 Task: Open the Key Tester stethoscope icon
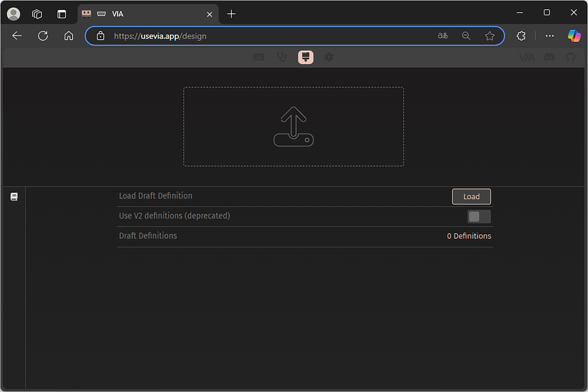click(x=282, y=57)
